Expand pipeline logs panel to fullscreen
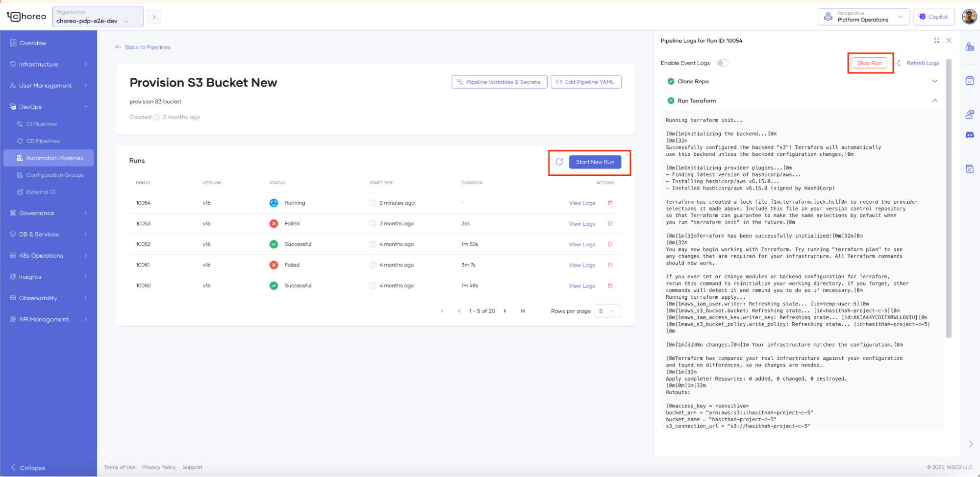The image size is (980, 477). (x=936, y=41)
